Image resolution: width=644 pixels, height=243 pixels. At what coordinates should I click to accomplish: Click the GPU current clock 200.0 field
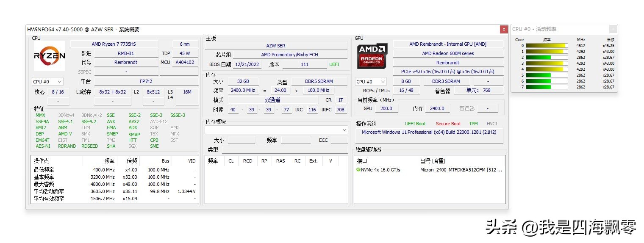pos(386,108)
